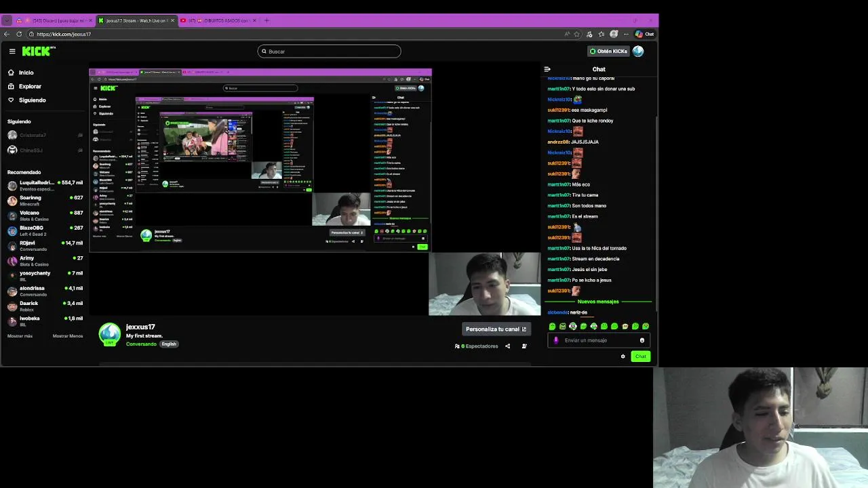This screenshot has width=868, height=488.
Task: Open recommended channel Daarick
Action: 45,306
